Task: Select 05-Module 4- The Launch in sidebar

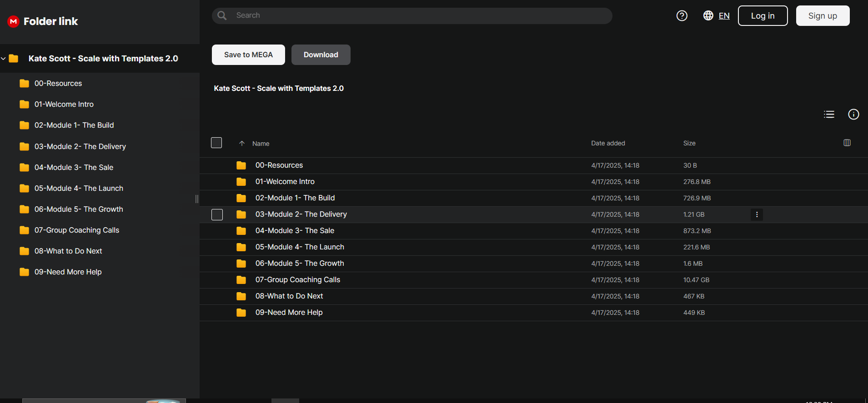Action: coord(79,189)
